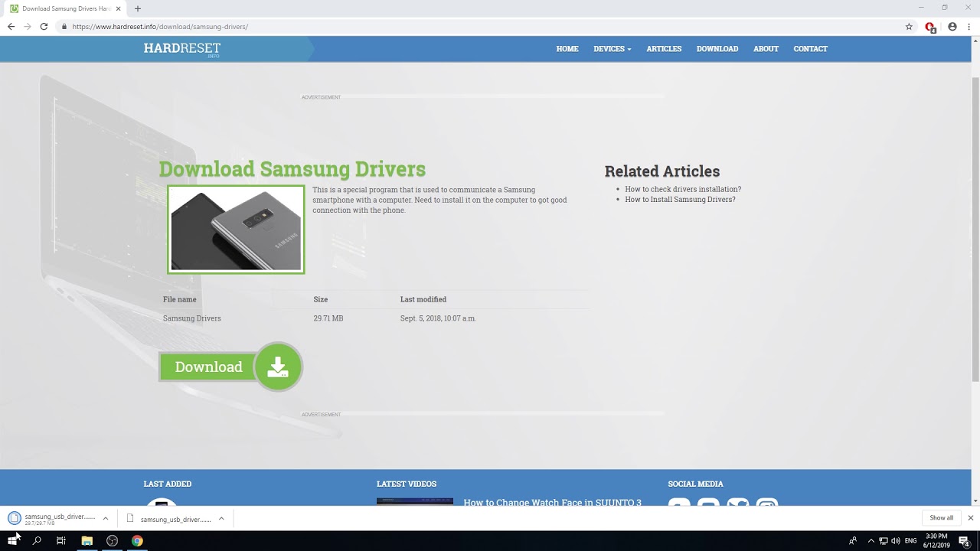980x551 pixels.
Task: Reload the page with refresh icon
Action: pyautogui.click(x=44, y=26)
